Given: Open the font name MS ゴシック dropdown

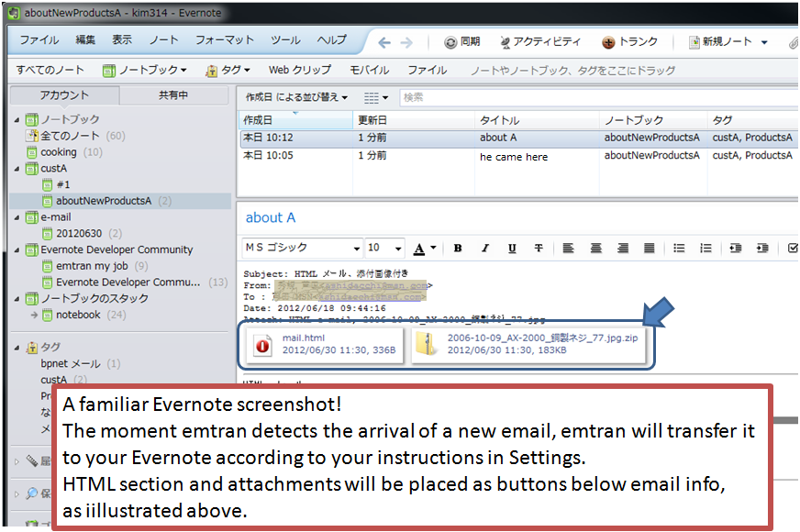Looking at the screenshot, I should click(x=357, y=249).
